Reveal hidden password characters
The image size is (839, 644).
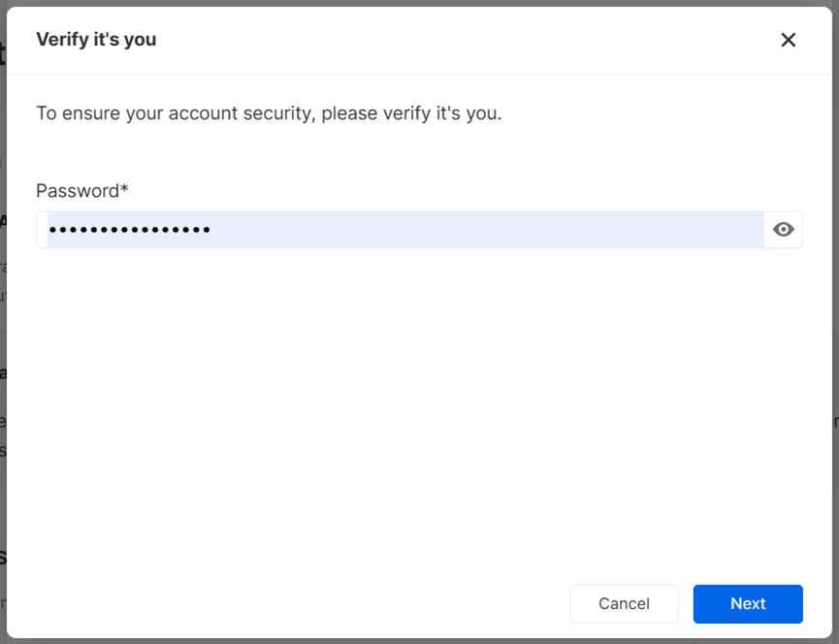click(x=784, y=230)
